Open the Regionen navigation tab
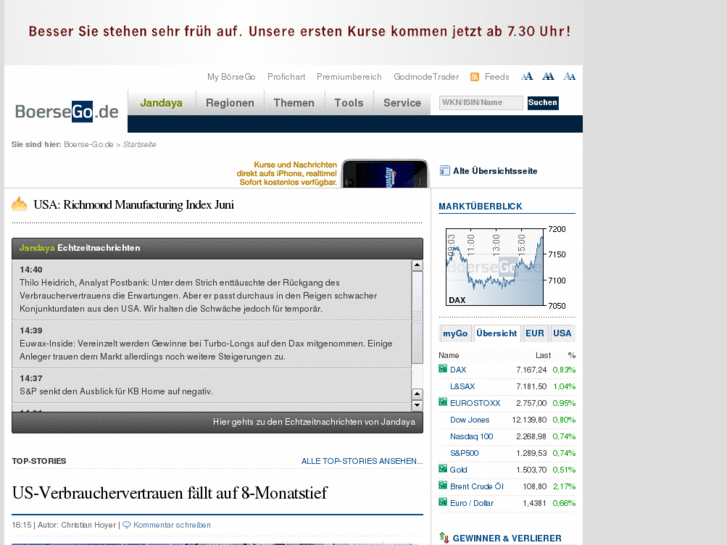The image size is (727, 545). (230, 103)
